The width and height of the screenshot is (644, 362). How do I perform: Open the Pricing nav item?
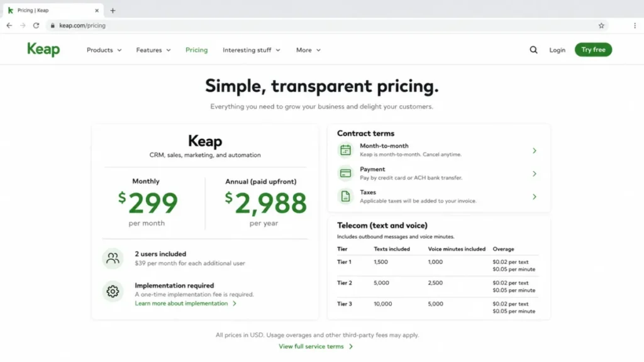[196, 50]
